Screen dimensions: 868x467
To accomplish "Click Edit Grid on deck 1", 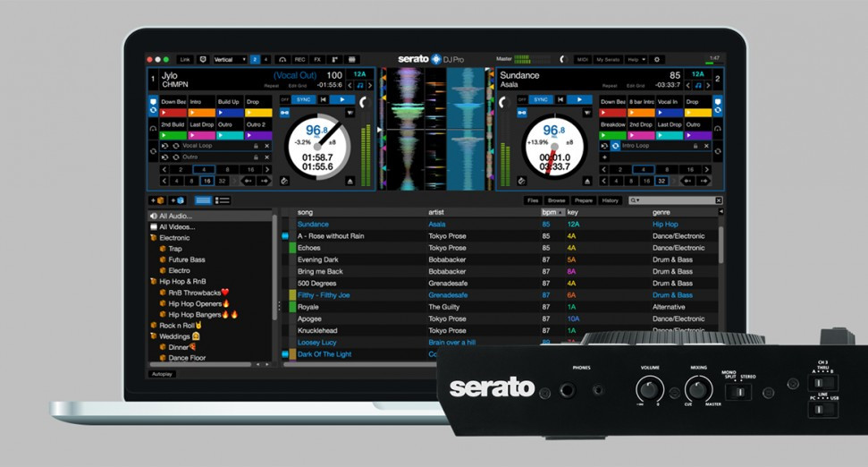I will tap(298, 86).
